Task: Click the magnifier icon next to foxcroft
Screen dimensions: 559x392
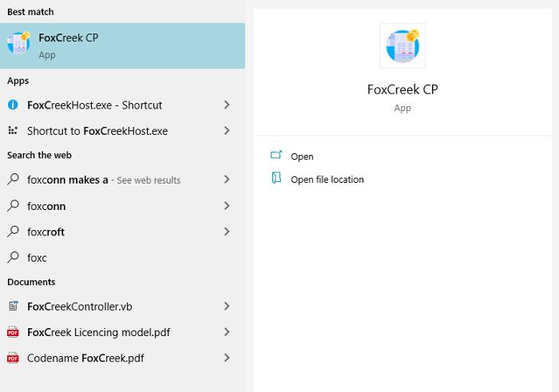Action: point(13,232)
